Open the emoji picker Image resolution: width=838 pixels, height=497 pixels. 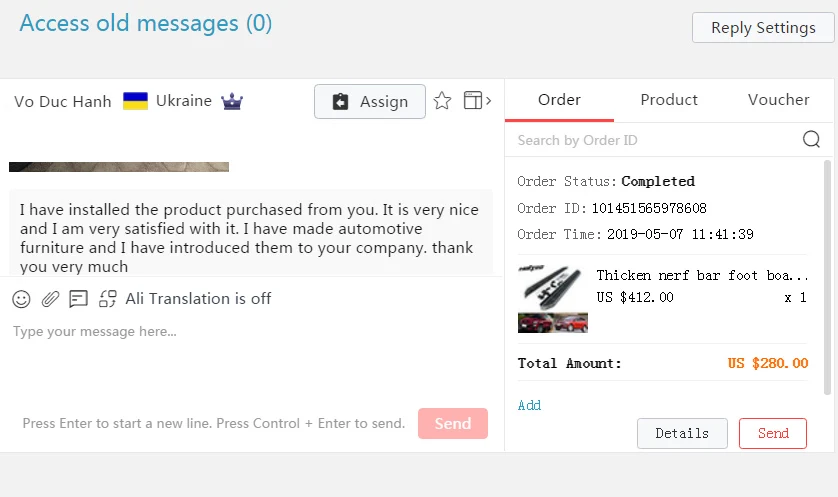pyautogui.click(x=21, y=299)
